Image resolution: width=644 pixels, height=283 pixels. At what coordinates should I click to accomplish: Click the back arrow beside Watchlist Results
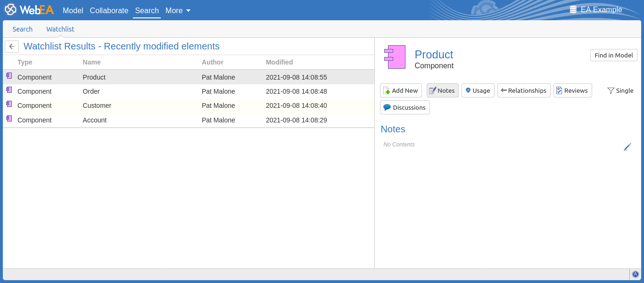tap(12, 47)
